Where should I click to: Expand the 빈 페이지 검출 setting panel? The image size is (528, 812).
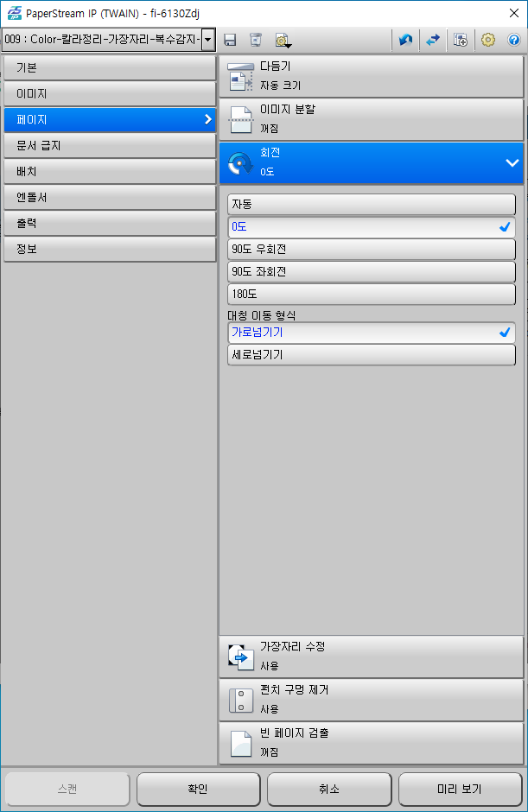click(x=371, y=744)
